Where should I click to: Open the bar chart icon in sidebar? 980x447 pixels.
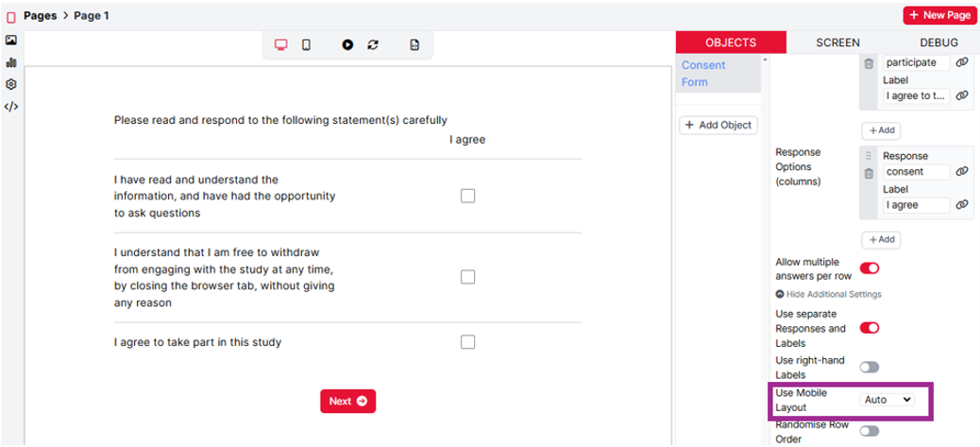pos(10,62)
